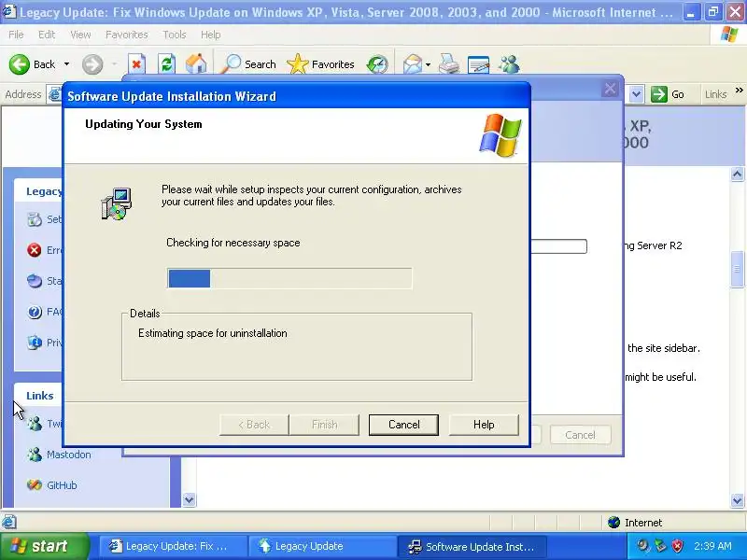This screenshot has width=747, height=560.
Task: Click the background dialog progress bar
Action: point(558,246)
